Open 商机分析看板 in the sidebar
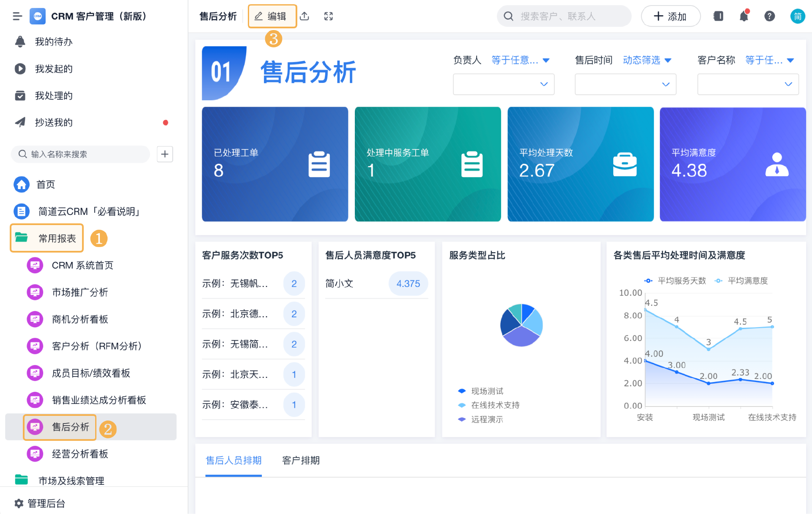812x514 pixels. (x=80, y=319)
